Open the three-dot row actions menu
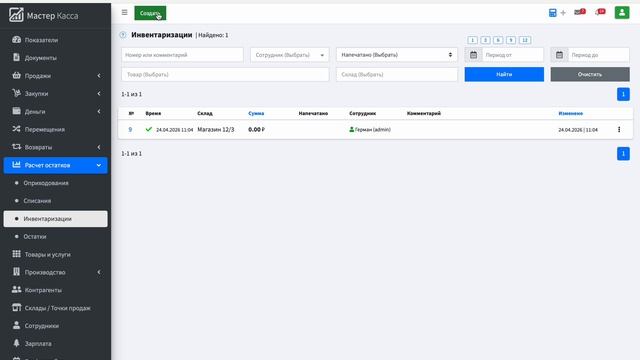640x360 pixels. point(619,129)
